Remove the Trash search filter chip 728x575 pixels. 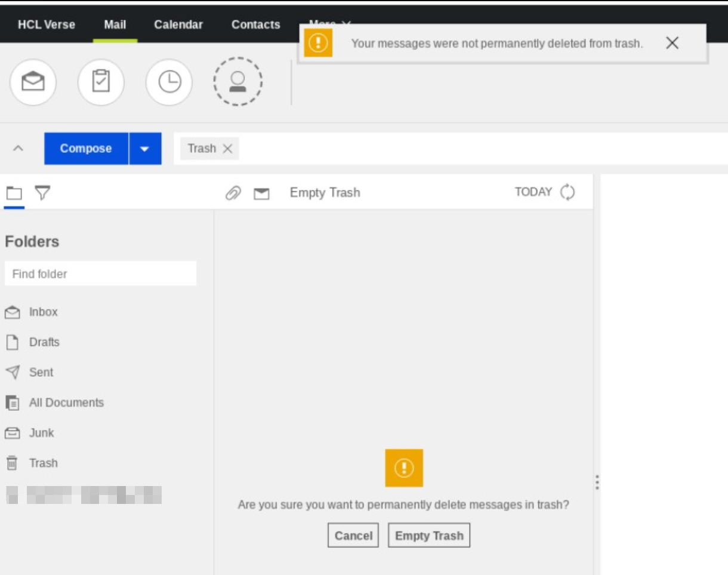[227, 149]
